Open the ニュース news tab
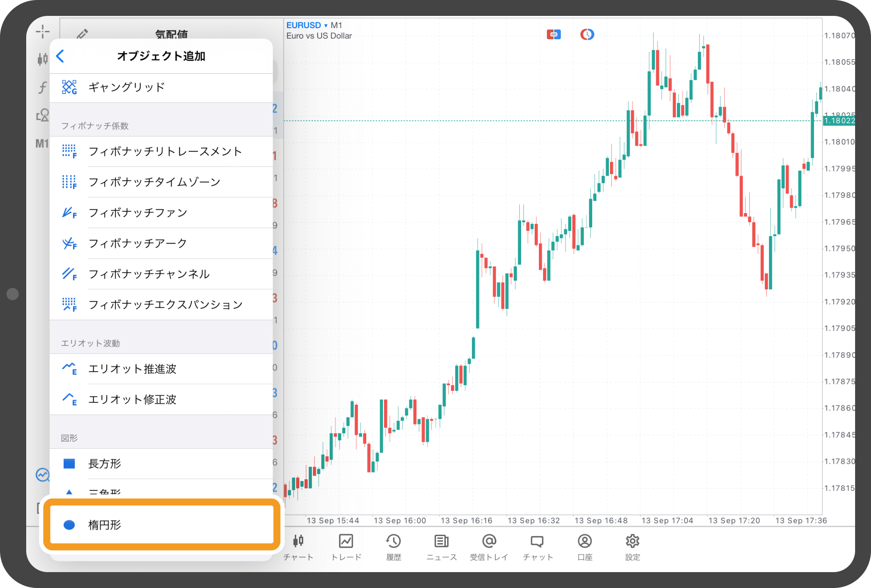Screen dimensions: 871x588 coord(441,546)
